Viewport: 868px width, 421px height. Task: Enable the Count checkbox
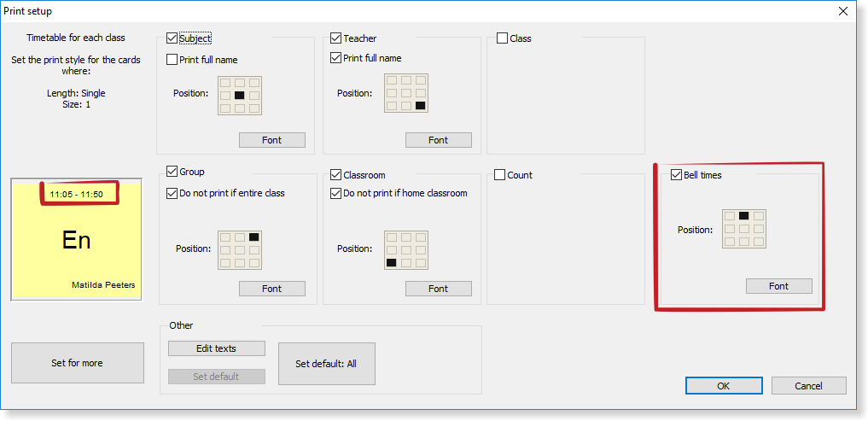coord(500,175)
